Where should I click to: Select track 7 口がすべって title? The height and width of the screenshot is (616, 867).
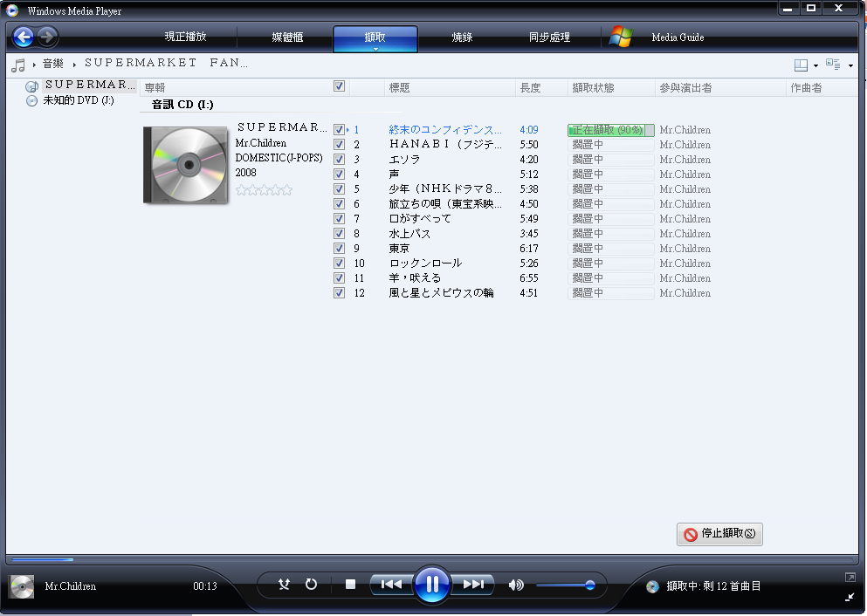pos(420,219)
